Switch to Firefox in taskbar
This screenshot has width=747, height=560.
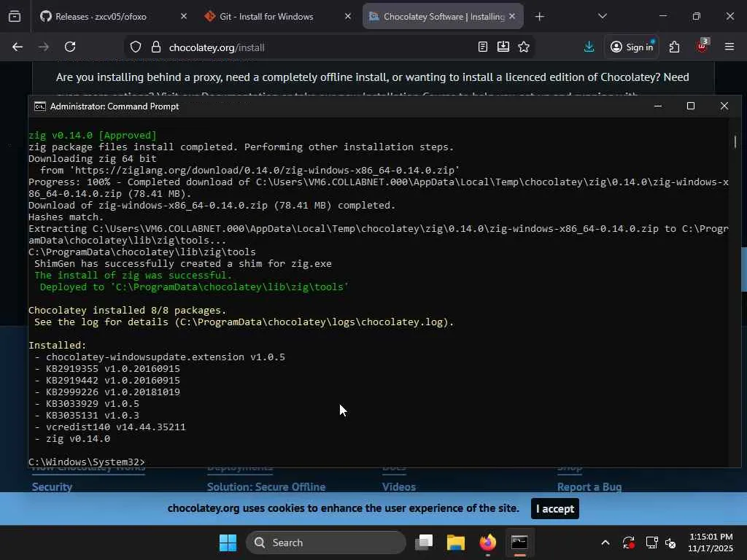(x=488, y=542)
